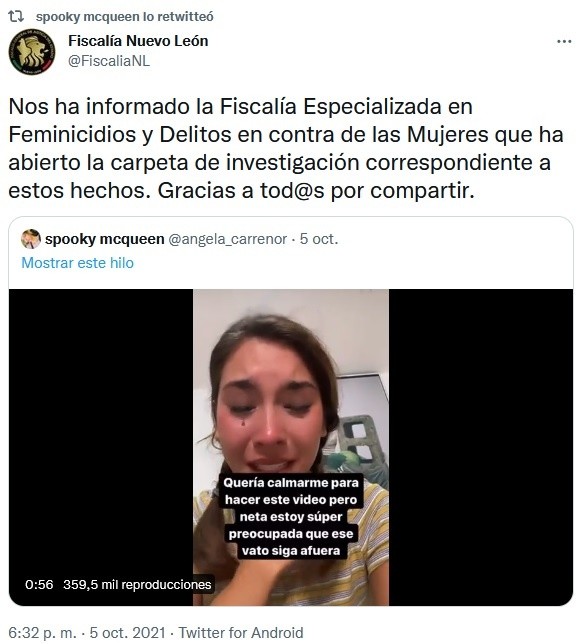Open spooky mcqueen's small avatar in quoted tweet

(x=31, y=239)
